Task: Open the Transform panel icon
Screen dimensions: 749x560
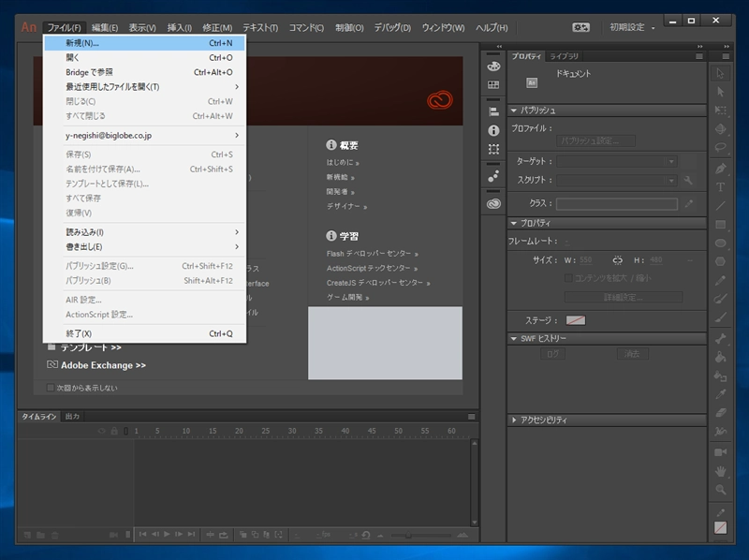Action: (x=493, y=149)
